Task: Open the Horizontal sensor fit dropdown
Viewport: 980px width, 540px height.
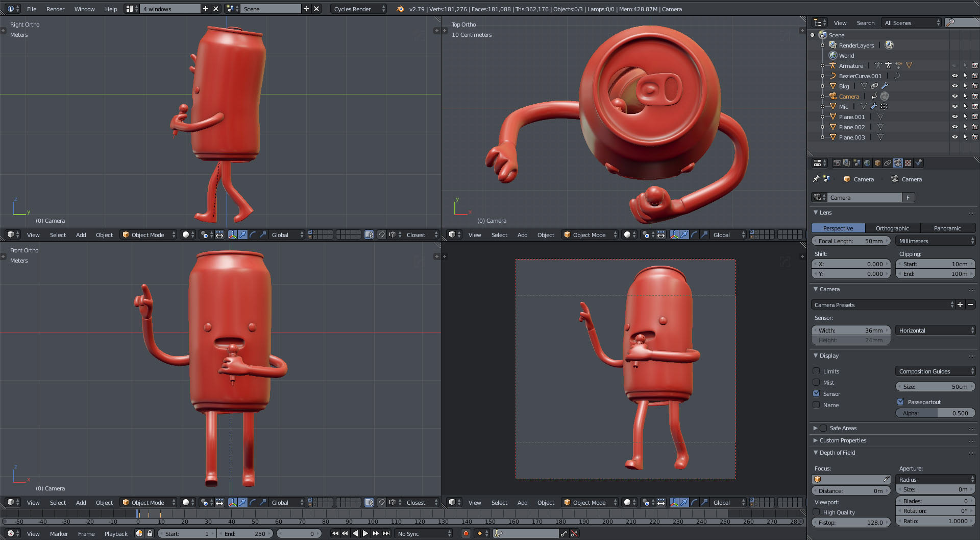Action: (x=935, y=330)
